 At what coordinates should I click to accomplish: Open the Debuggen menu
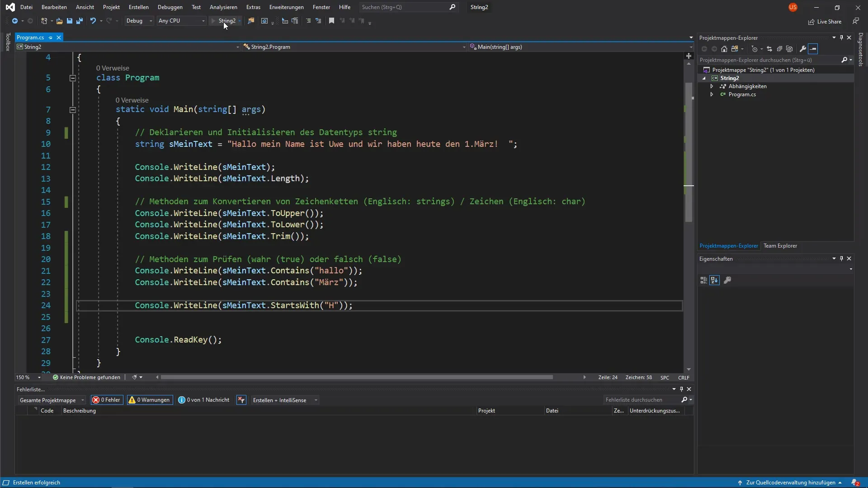click(x=170, y=7)
